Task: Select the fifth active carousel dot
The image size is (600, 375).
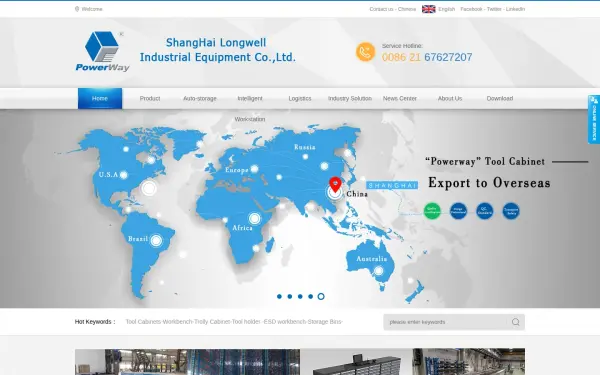Action: [x=321, y=297]
